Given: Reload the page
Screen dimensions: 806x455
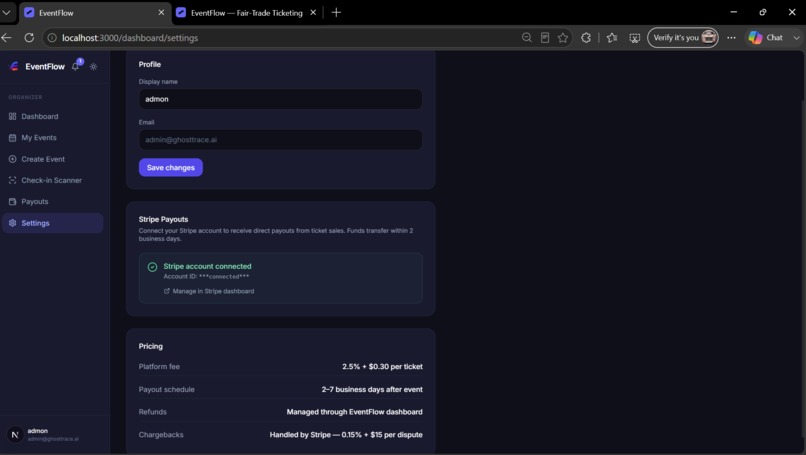Looking at the screenshot, I should tap(29, 38).
